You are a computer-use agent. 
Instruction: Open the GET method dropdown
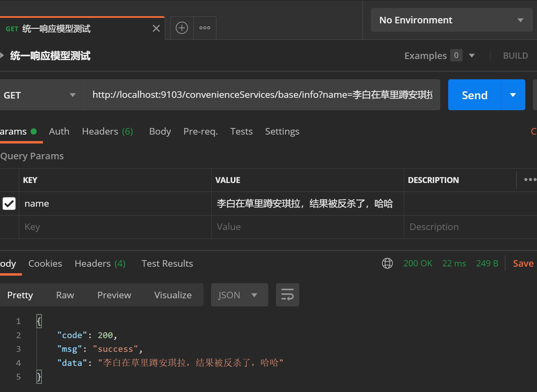pyautogui.click(x=42, y=95)
